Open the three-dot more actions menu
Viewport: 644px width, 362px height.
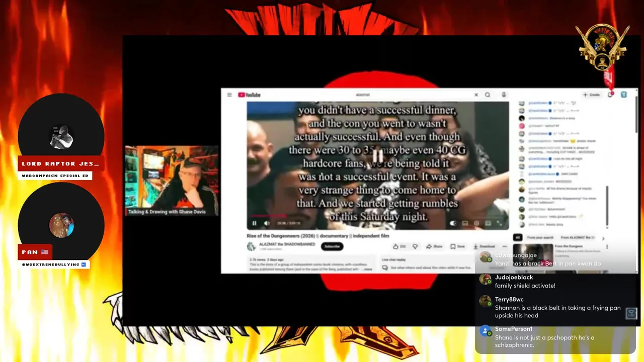point(505,246)
